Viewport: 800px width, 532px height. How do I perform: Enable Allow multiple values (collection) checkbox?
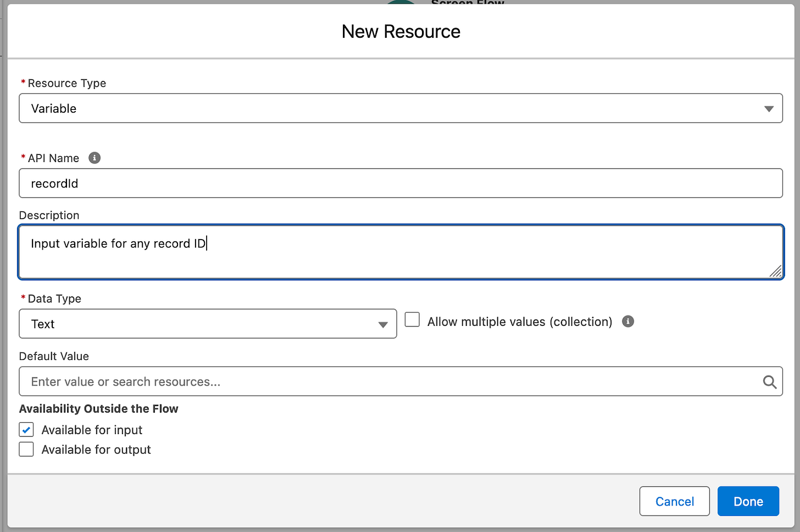(412, 320)
